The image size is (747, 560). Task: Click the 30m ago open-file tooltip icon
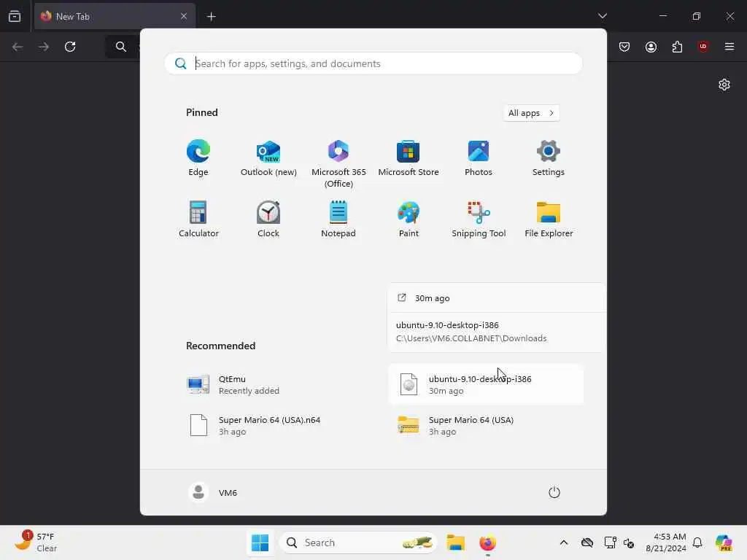click(402, 297)
